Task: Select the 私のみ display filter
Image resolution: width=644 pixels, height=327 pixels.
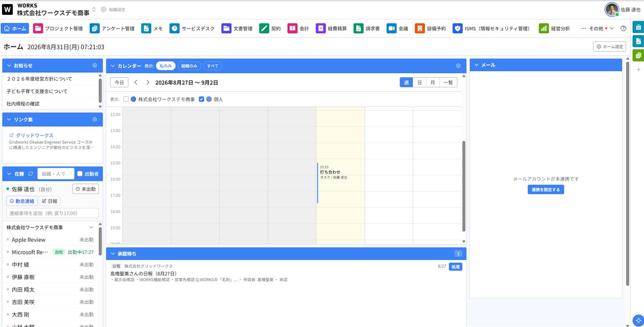Action: click(x=166, y=66)
